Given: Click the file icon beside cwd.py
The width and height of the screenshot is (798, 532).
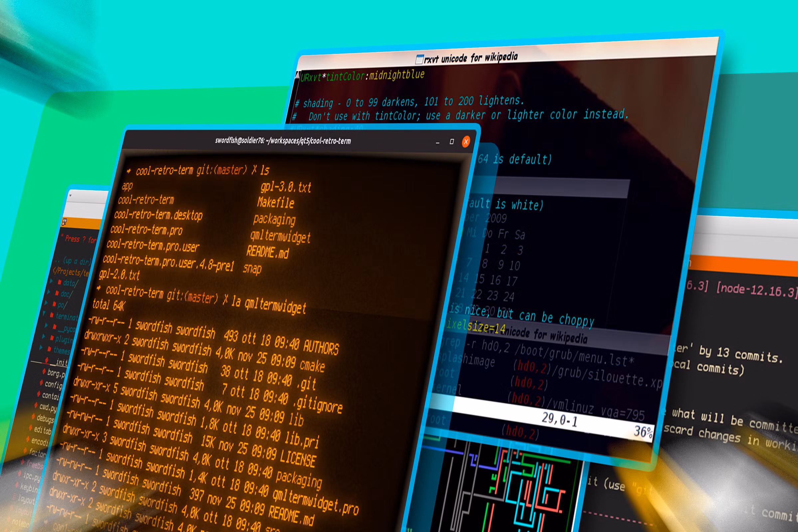Looking at the screenshot, I should pos(36,405).
